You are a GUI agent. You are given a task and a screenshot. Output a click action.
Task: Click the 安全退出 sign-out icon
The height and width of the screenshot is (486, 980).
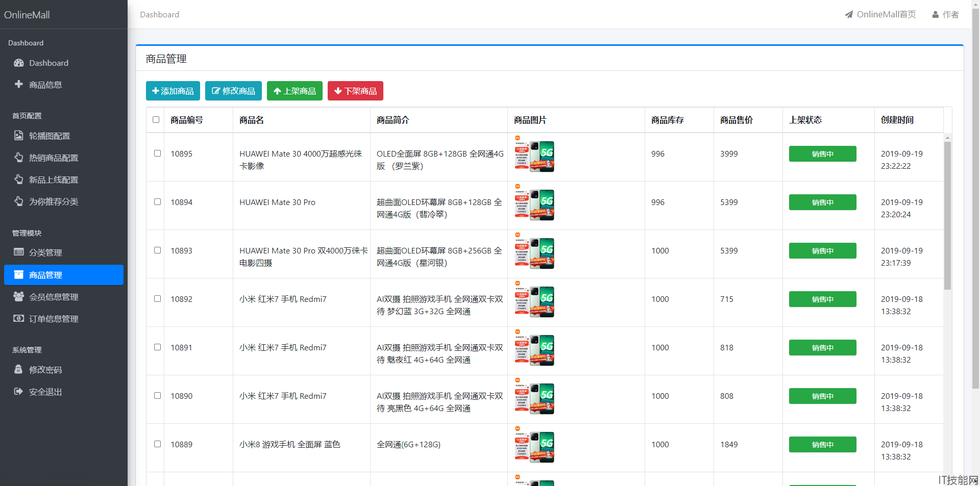click(19, 391)
